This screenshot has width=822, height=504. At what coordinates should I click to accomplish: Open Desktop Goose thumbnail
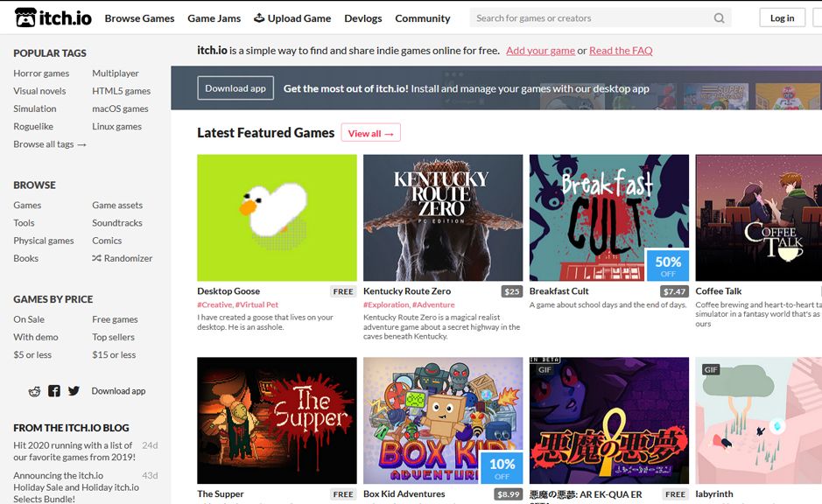277,217
